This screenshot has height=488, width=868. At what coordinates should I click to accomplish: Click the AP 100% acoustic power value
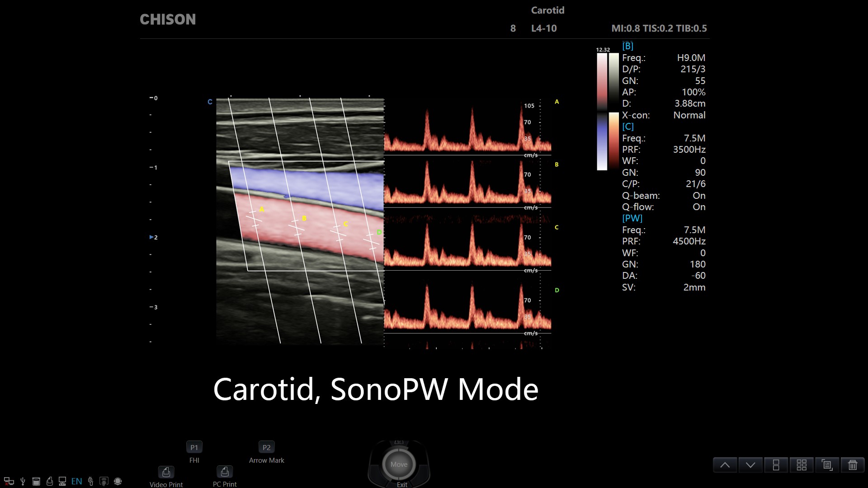[693, 92]
